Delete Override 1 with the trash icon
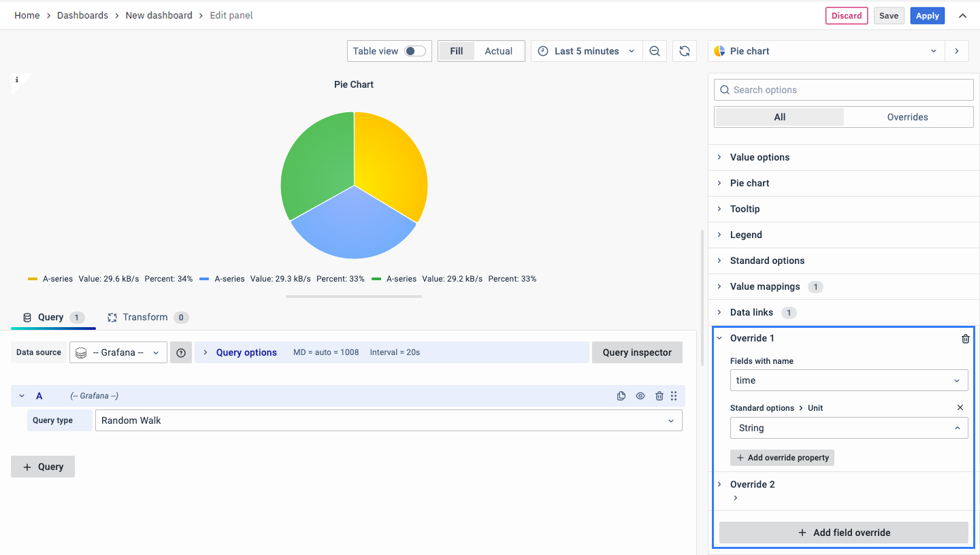This screenshot has width=980, height=555. point(965,339)
